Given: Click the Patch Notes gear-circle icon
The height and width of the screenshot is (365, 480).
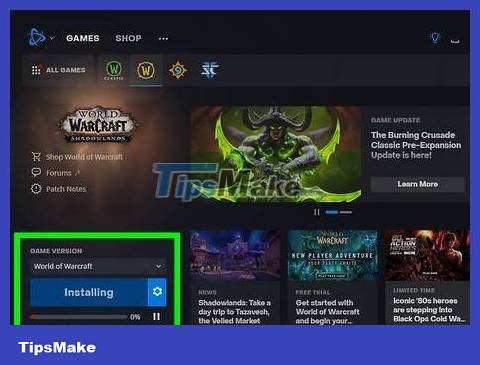Looking at the screenshot, I should click(36, 189).
